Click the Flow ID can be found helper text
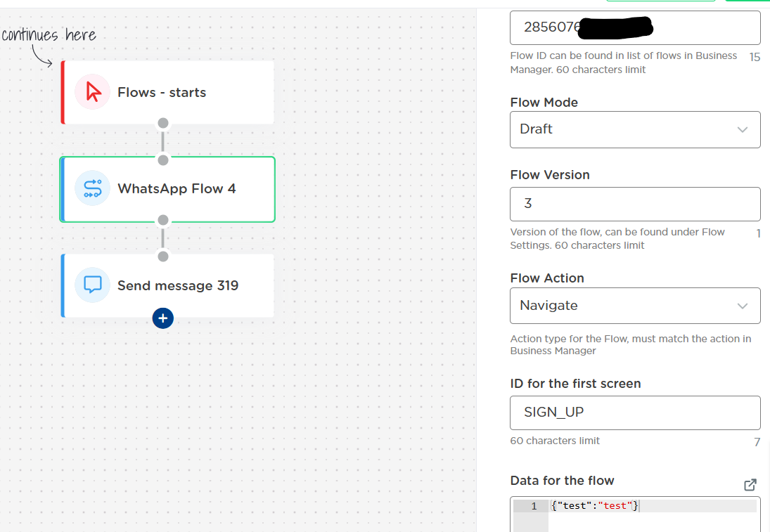This screenshot has height=532, width=770. click(624, 63)
